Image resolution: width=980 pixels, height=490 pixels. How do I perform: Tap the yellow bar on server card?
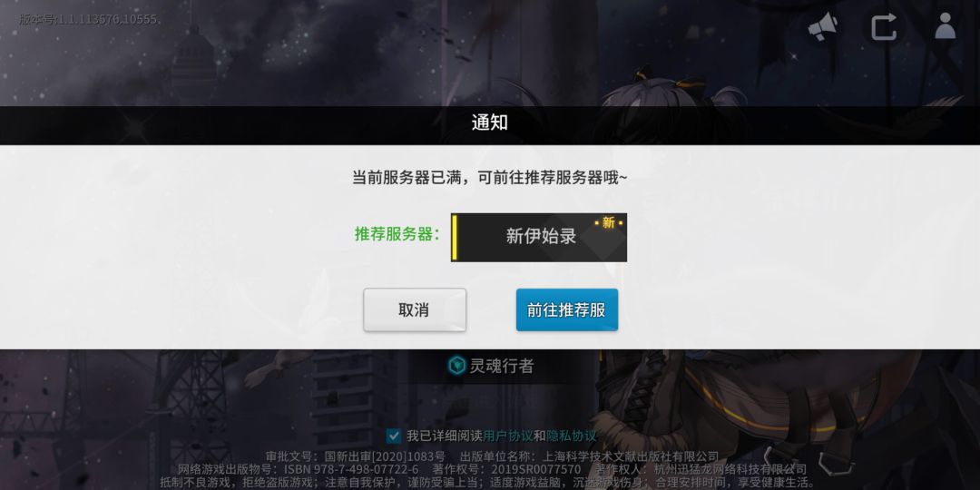[455, 238]
